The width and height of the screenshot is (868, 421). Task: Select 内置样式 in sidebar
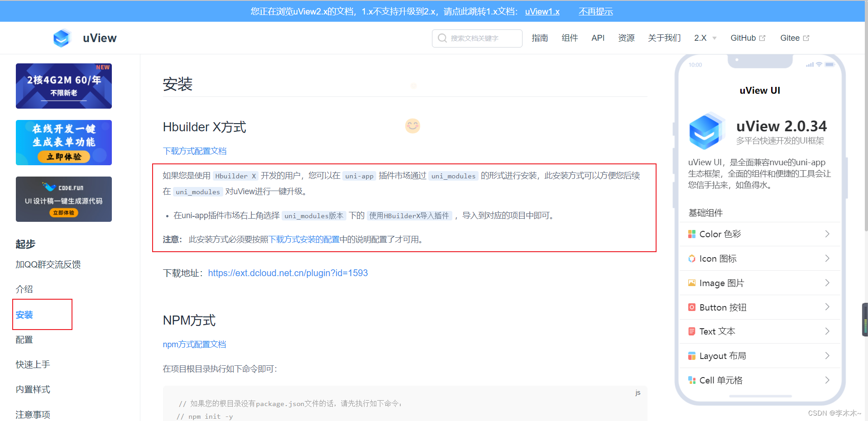(33, 389)
